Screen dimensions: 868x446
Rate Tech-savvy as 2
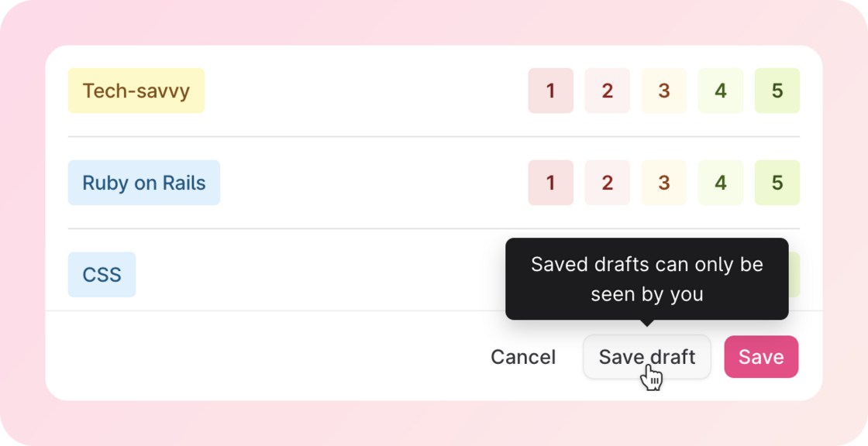point(608,91)
